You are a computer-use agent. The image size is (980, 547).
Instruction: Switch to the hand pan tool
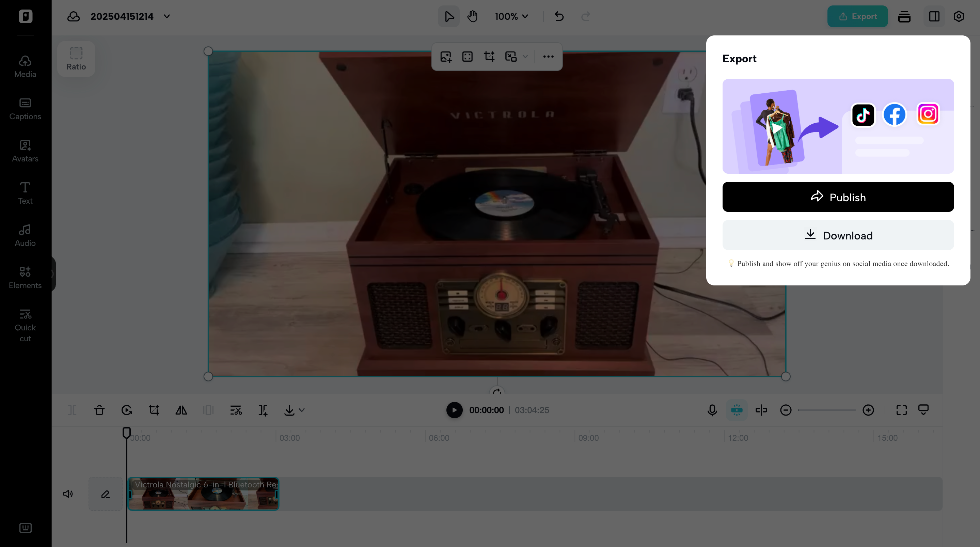coord(473,16)
